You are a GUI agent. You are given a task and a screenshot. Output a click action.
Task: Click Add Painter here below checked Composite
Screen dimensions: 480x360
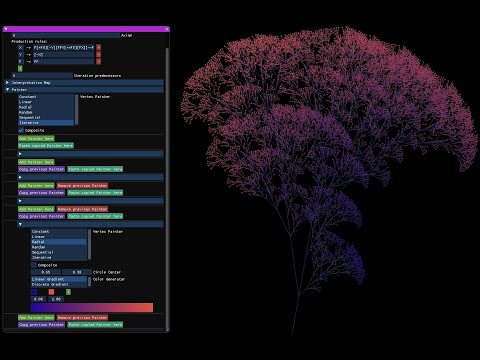[36, 138]
